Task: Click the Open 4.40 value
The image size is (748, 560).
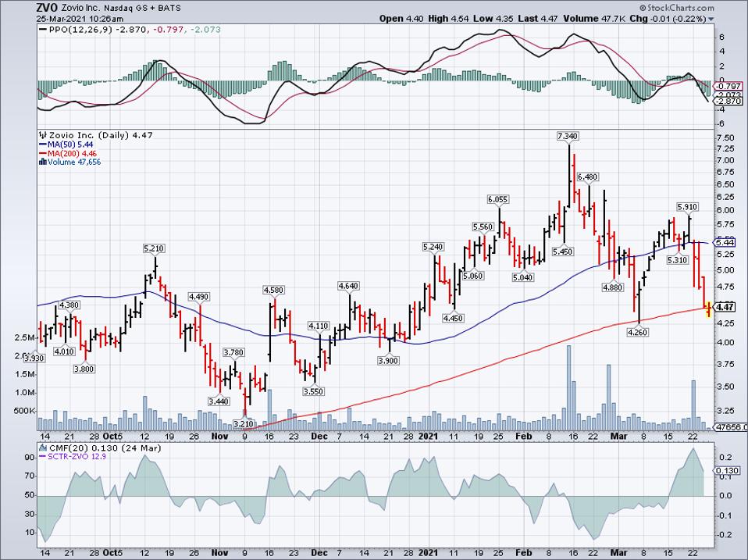Action: pos(401,19)
